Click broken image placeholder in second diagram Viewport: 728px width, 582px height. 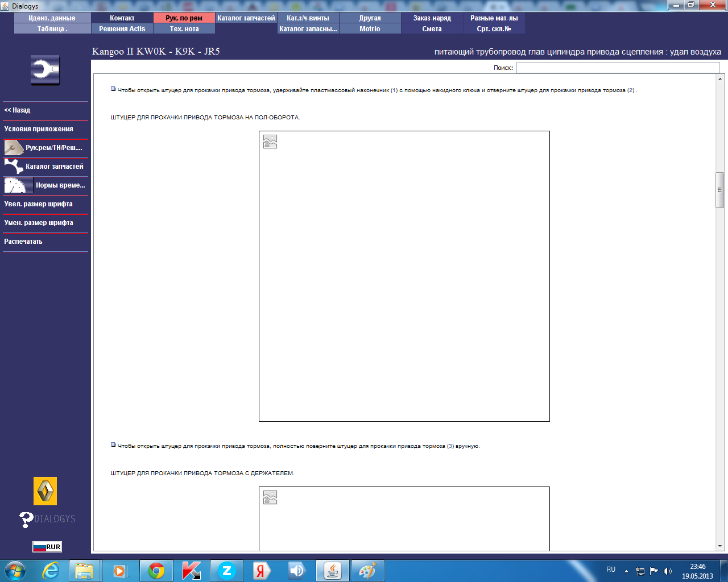[270, 497]
